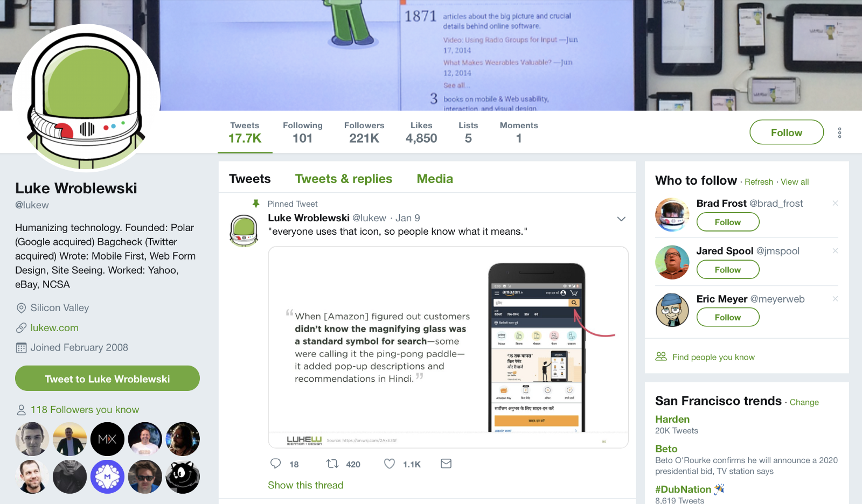Click Tweet to Luke Wroblewski button
Viewport: 862px width, 504px height.
pos(107,379)
